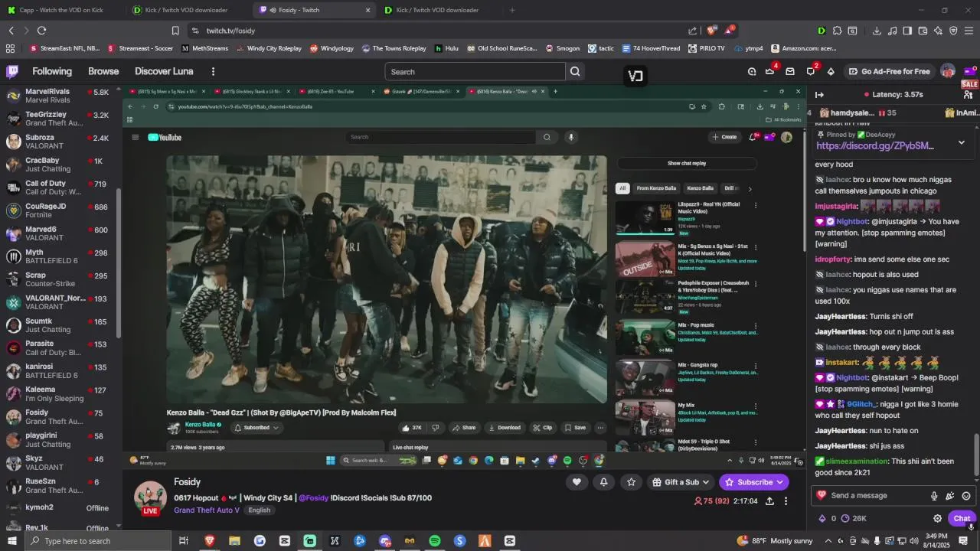Image resolution: width=980 pixels, height=551 pixels.
Task: Toggle the browser sidebar panel icon
Action: coord(907,31)
